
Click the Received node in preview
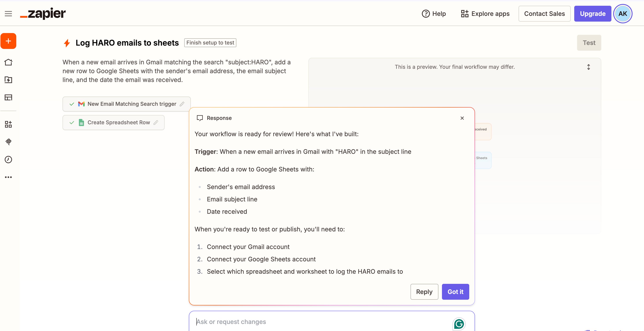[x=483, y=132]
